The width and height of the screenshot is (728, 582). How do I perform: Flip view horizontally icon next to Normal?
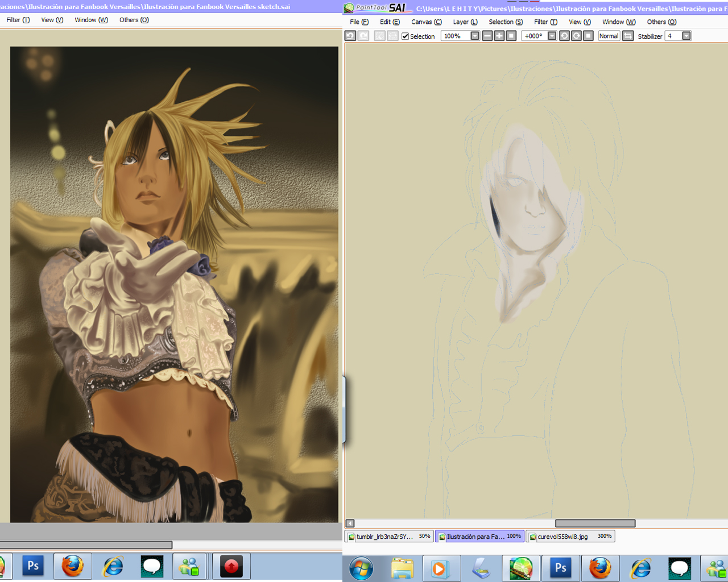point(628,36)
